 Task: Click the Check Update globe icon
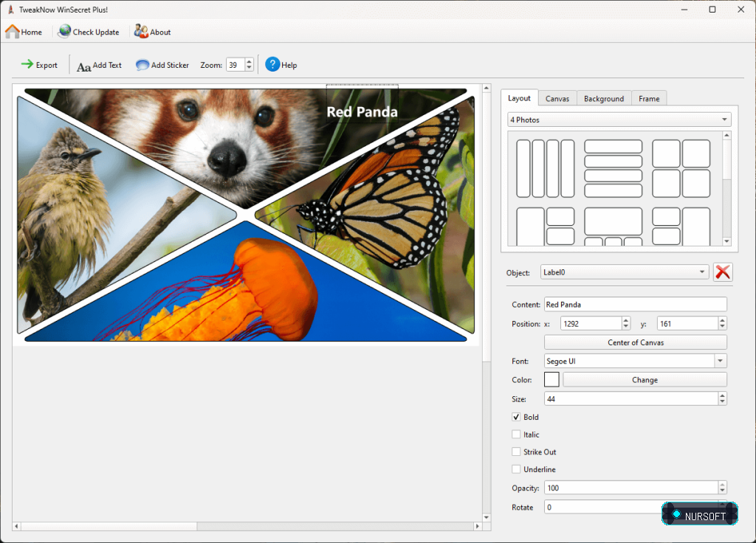(x=64, y=32)
